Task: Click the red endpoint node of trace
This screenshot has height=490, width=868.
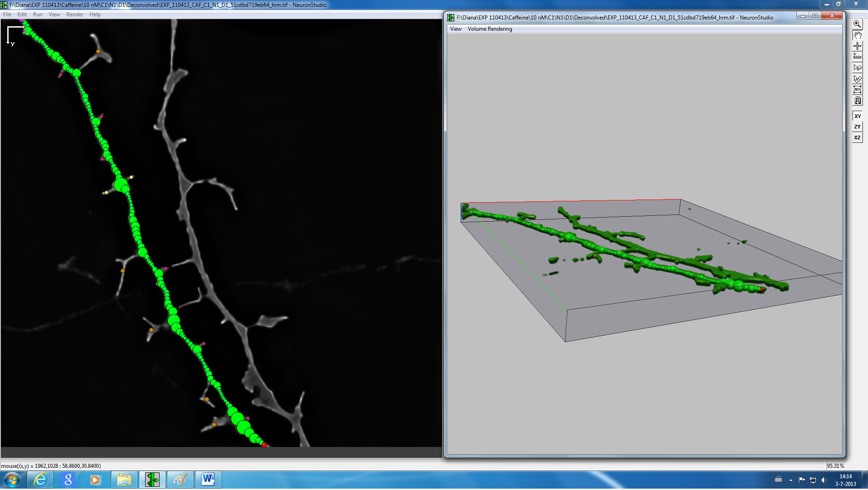Action: [x=264, y=445]
